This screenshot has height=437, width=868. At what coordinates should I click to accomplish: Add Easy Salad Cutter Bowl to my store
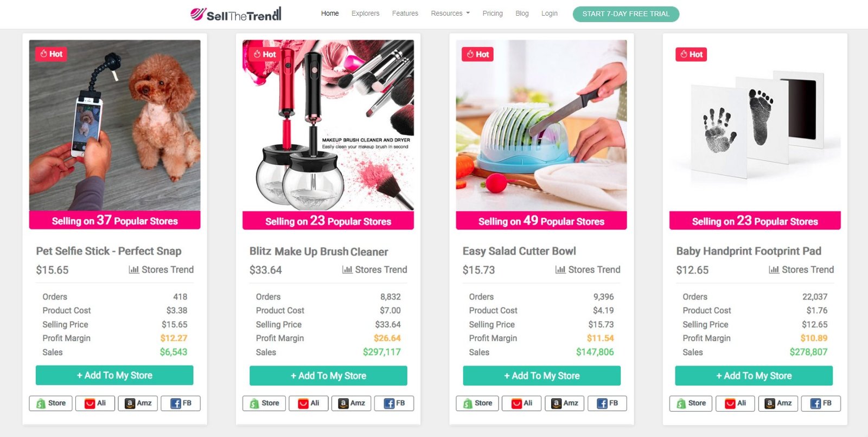point(542,376)
